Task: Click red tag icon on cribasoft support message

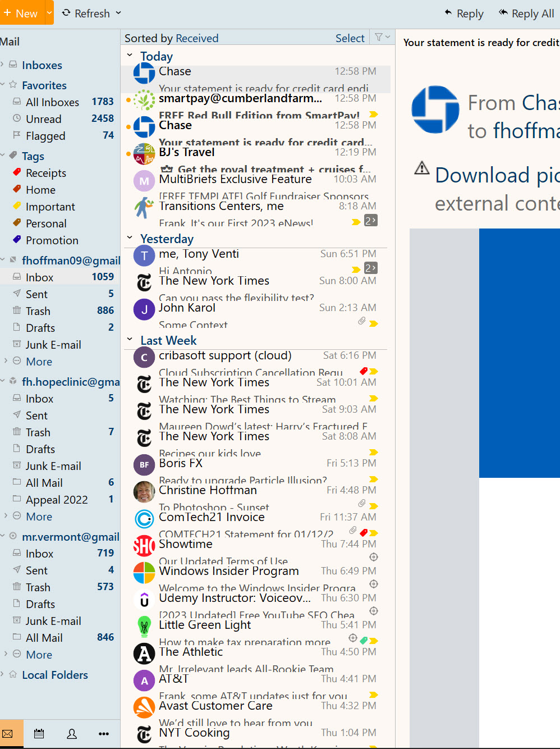Action: (x=364, y=371)
